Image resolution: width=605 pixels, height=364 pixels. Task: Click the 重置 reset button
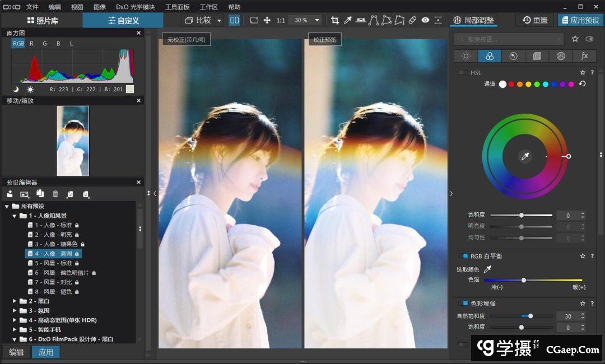[535, 20]
